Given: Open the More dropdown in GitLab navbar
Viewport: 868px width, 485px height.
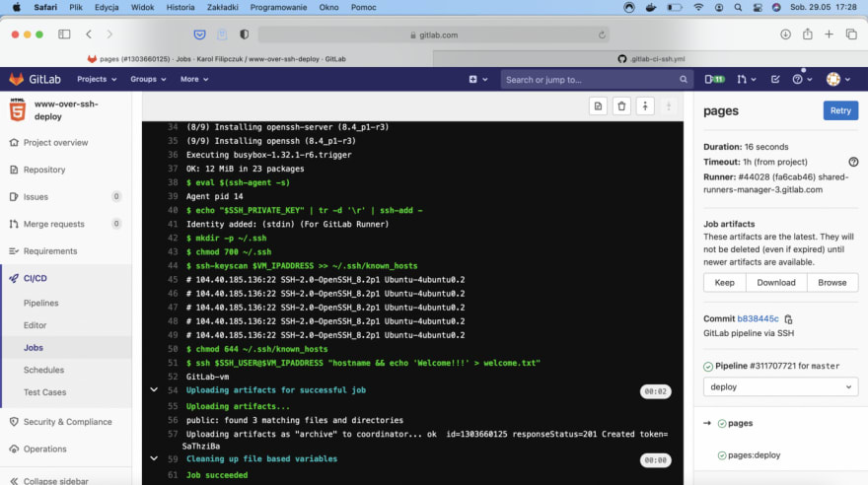Looking at the screenshot, I should pos(194,79).
